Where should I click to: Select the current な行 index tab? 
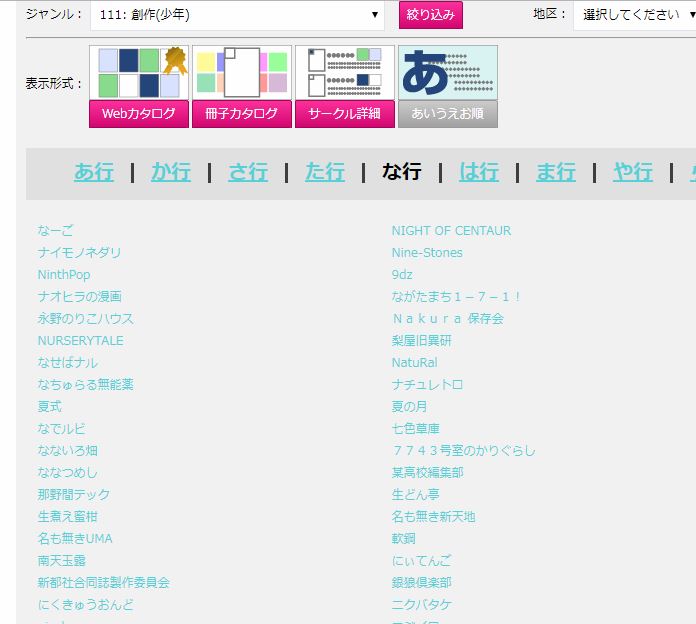(x=402, y=172)
